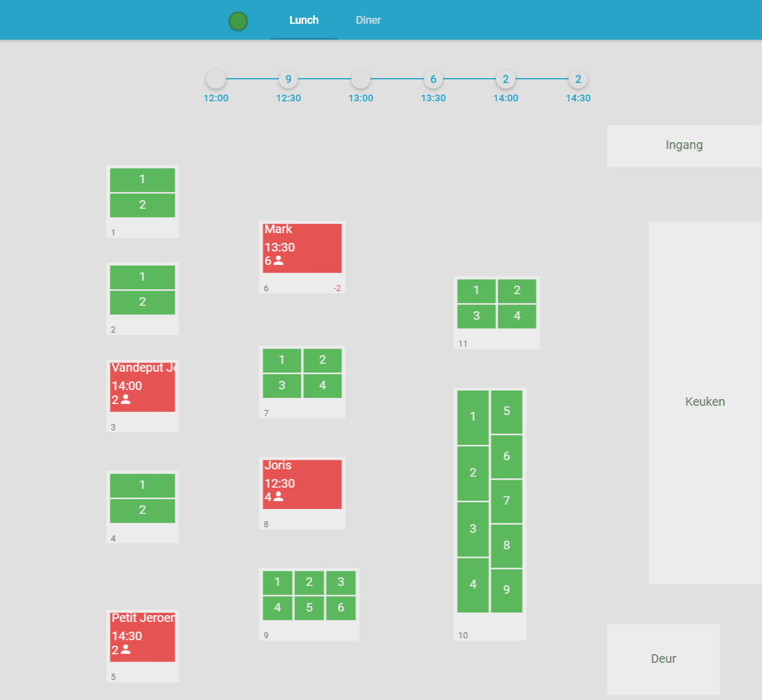
Task: Open Petit Jeroen's 14:30 reservation
Action: click(x=142, y=637)
